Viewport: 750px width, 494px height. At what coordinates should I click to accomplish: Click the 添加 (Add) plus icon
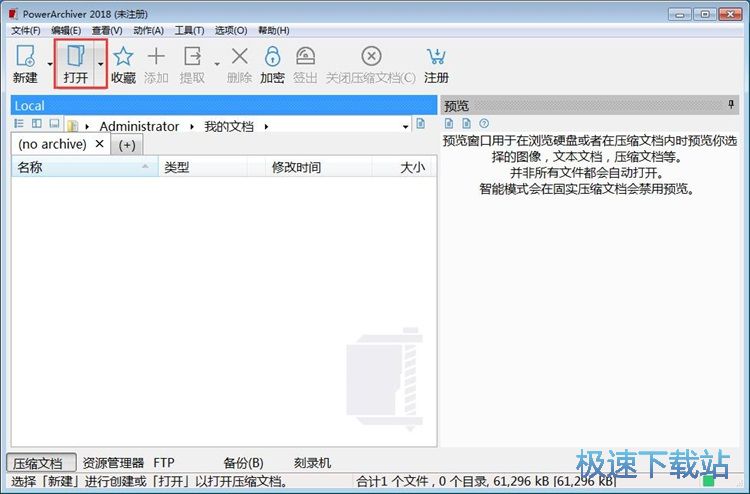click(156, 56)
